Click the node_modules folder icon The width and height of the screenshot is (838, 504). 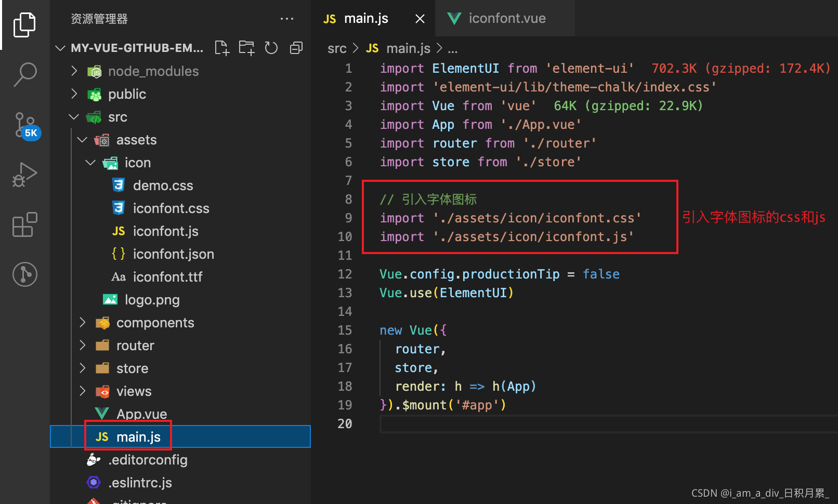click(95, 71)
